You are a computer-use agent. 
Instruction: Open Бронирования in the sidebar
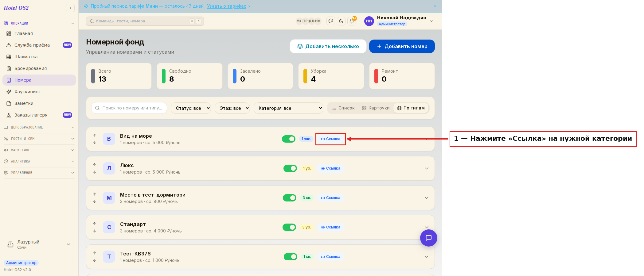pyautogui.click(x=39, y=68)
